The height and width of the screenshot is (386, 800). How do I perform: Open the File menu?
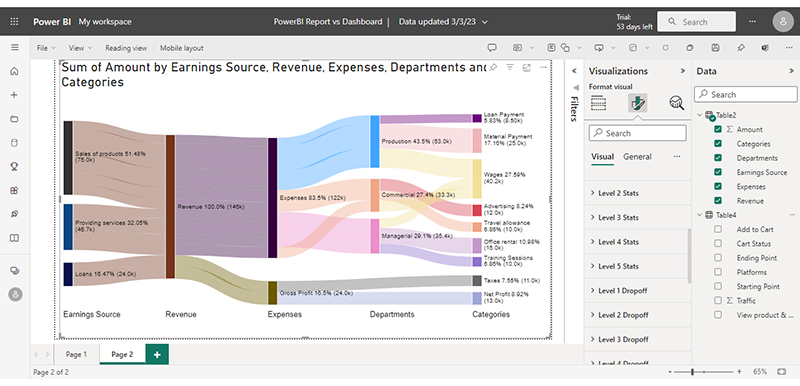click(45, 48)
